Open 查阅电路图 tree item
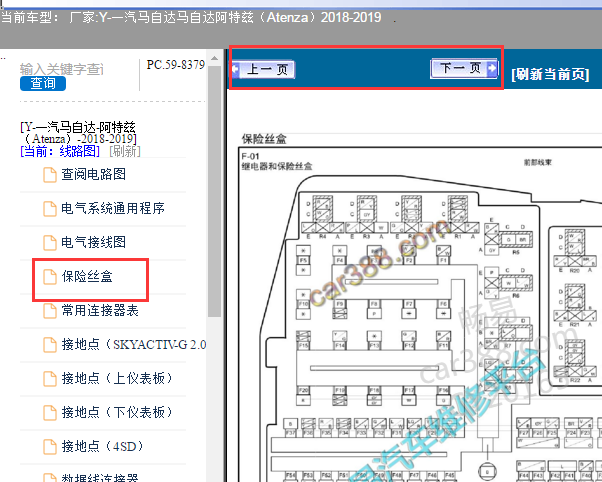Image resolution: width=602 pixels, height=482 pixels. coord(93,174)
